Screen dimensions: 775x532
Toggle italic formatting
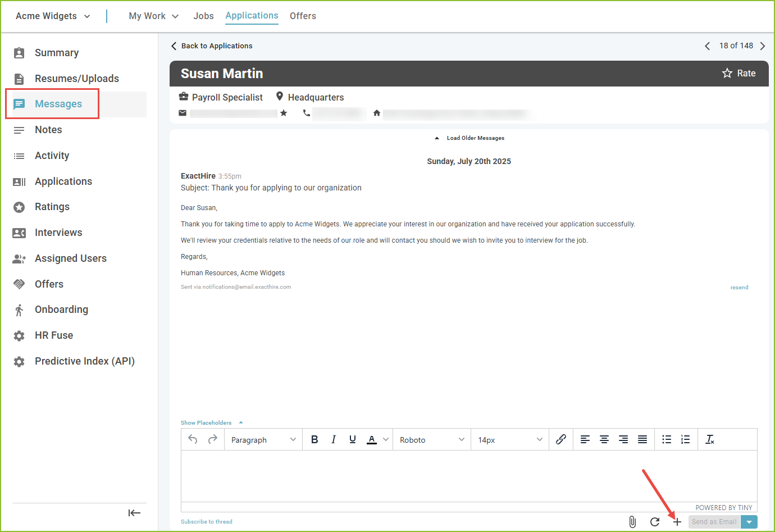[x=334, y=439]
